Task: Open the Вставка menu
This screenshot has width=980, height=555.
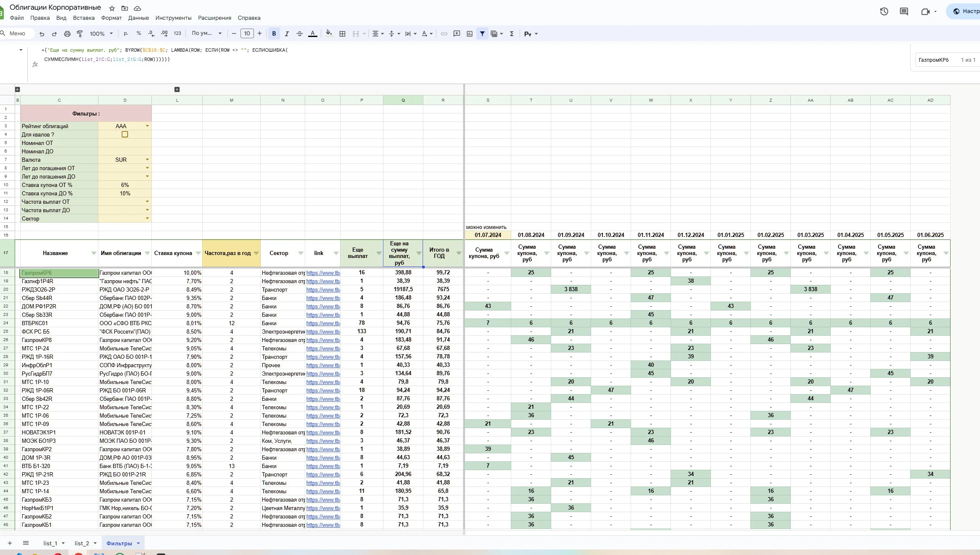Action: [84, 18]
